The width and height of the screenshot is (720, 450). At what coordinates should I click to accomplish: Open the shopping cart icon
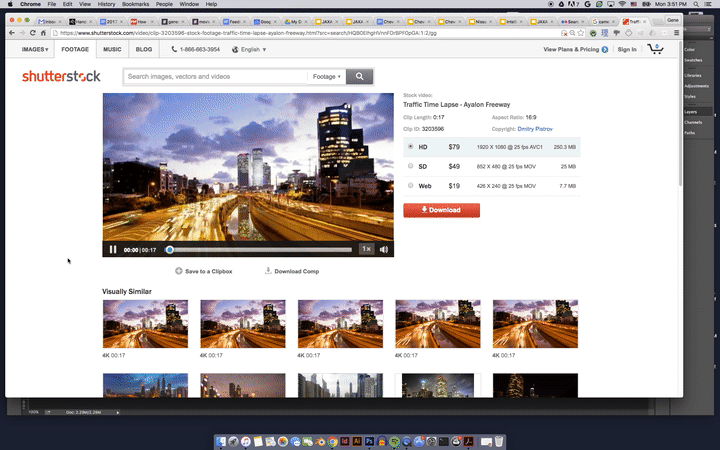coord(656,49)
